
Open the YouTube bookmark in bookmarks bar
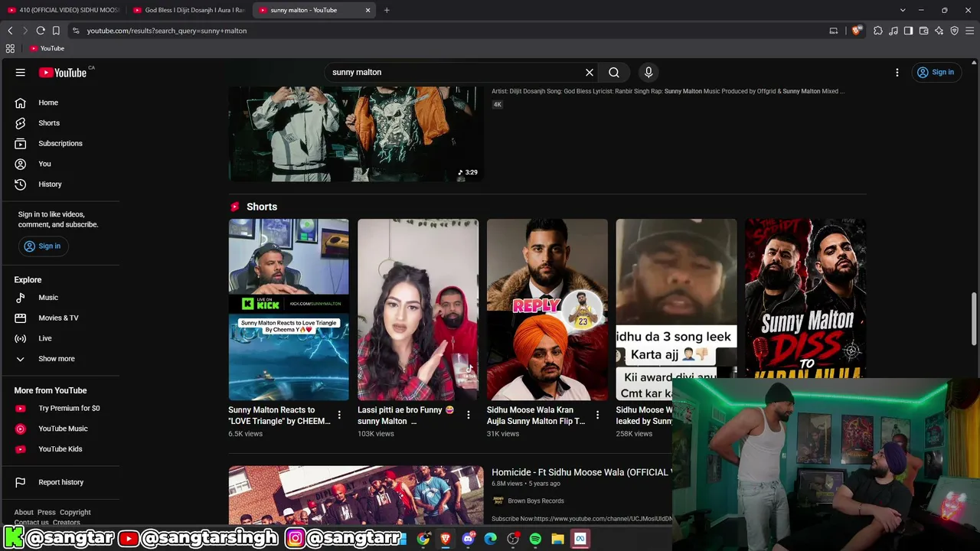coord(47,48)
